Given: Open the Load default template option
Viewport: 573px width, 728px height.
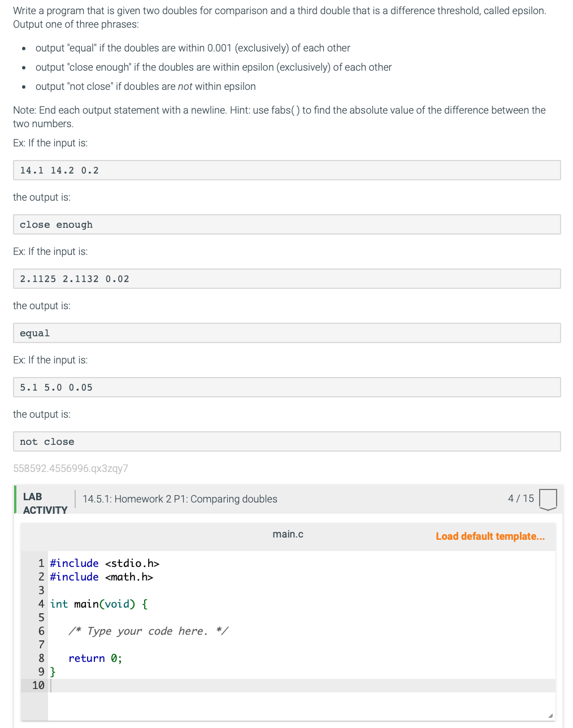Looking at the screenshot, I should click(490, 536).
